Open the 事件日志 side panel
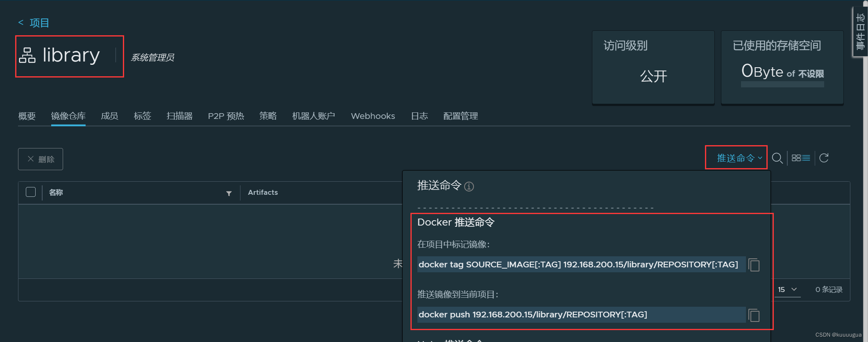This screenshot has width=868, height=342. (860, 32)
